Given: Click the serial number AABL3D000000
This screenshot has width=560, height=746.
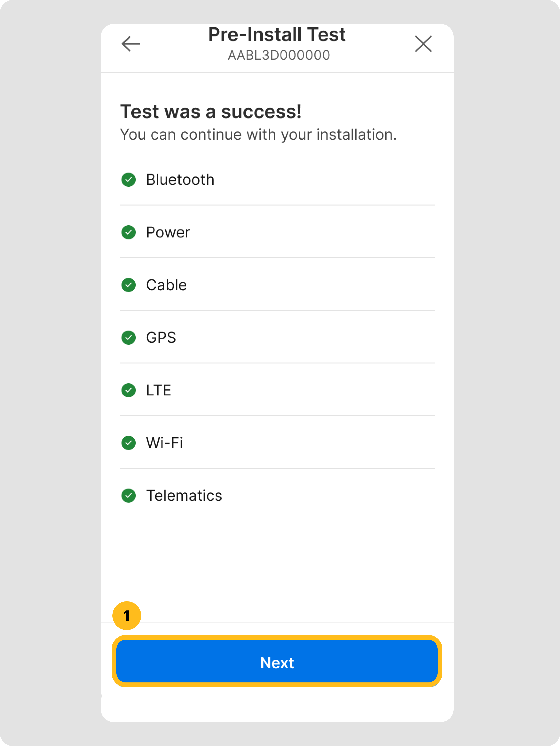Looking at the screenshot, I should pos(279,55).
